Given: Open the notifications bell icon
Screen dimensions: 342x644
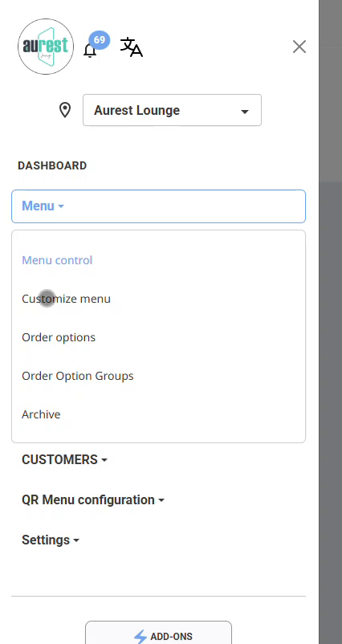Looking at the screenshot, I should tap(90, 51).
